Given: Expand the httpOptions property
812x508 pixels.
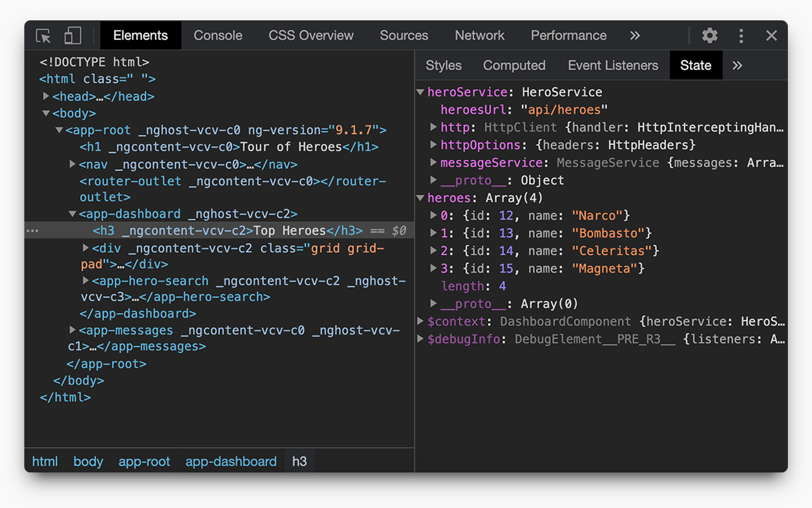Looking at the screenshot, I should (x=433, y=145).
